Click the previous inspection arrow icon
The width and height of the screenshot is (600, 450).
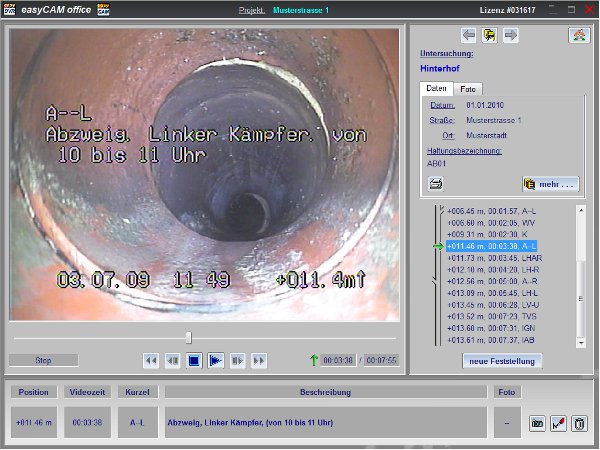pyautogui.click(x=468, y=36)
